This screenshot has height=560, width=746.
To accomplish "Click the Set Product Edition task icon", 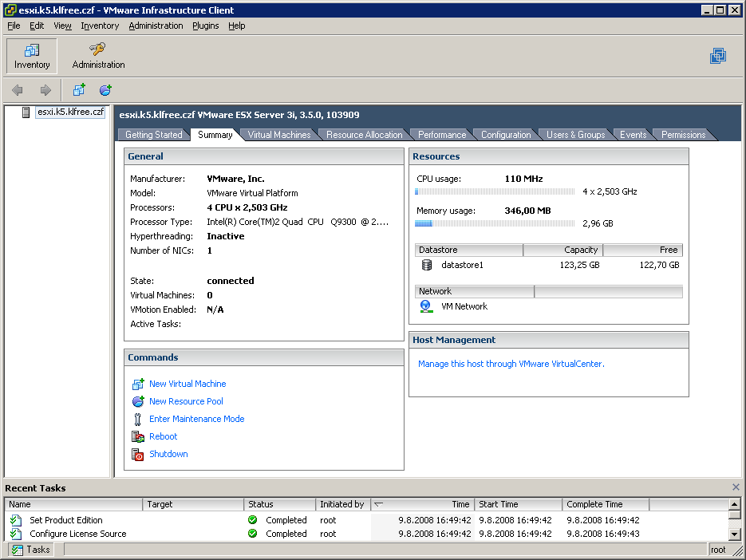I will [x=16, y=520].
